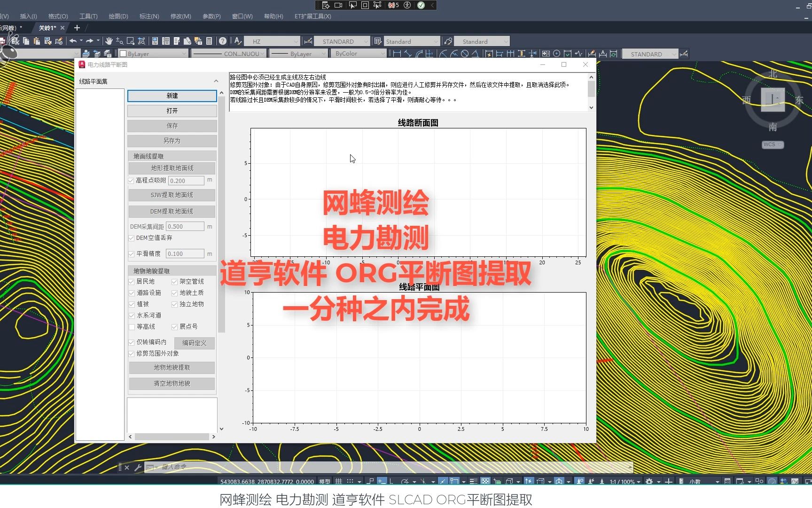
Task: Click the Aligned Dimension icon
Action: point(408,54)
